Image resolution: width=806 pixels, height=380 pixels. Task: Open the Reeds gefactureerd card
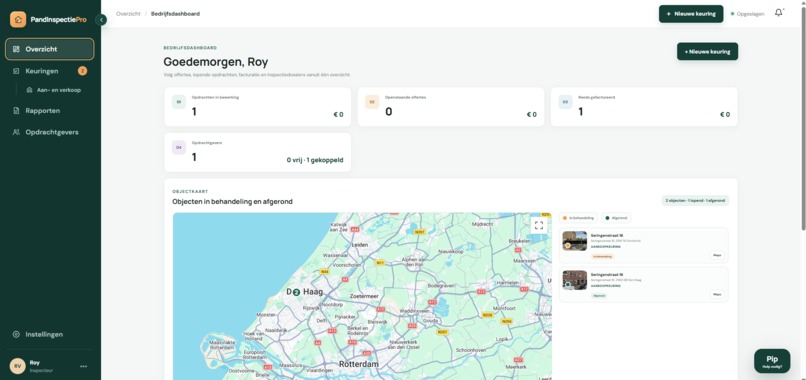644,106
